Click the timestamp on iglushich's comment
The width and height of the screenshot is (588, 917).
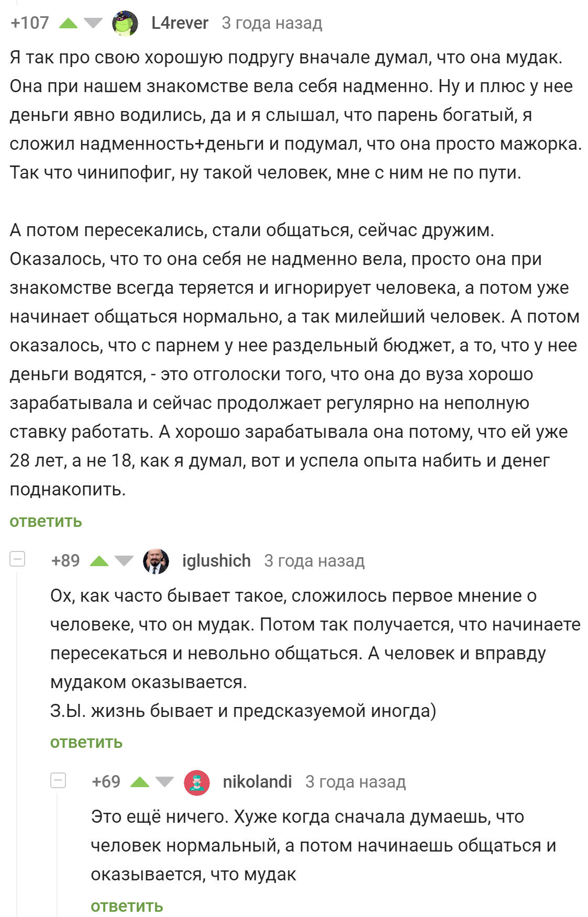click(x=314, y=561)
